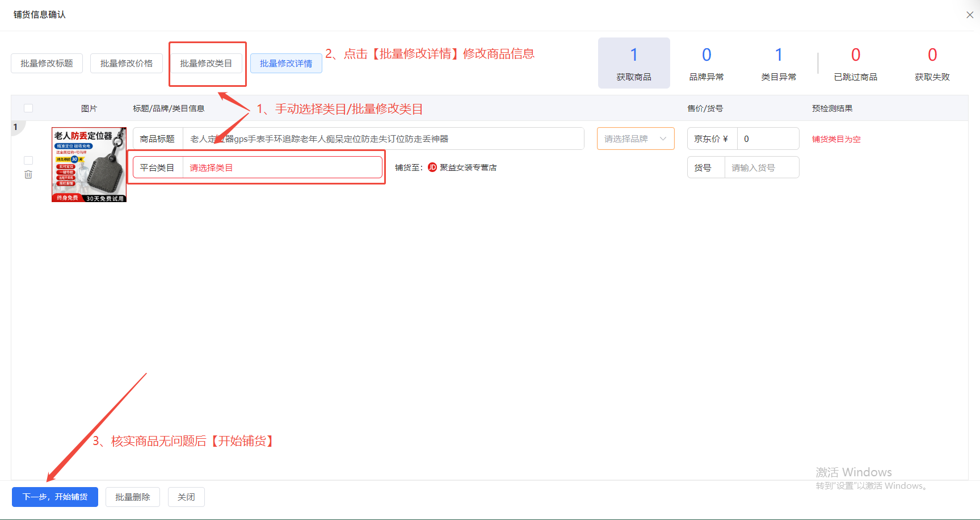This screenshot has height=520, width=980.
Task: Click the blue 批量修改详情 button
Action: point(286,64)
